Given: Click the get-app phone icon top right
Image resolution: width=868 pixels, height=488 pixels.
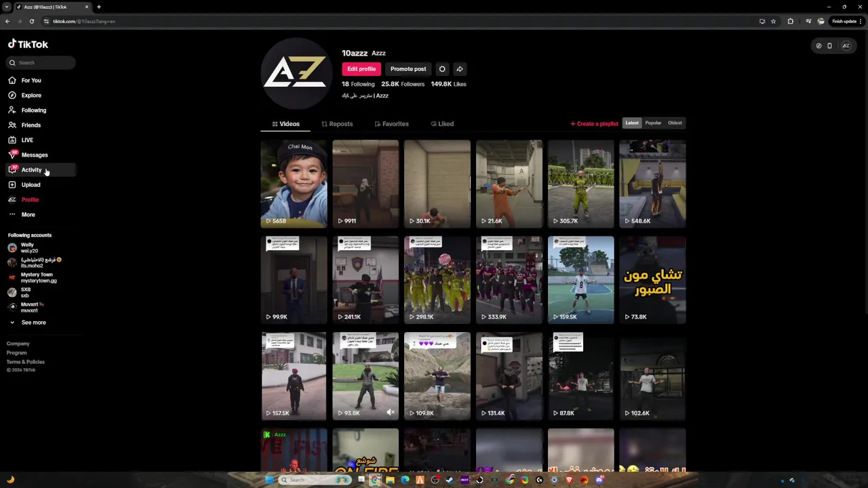Looking at the screenshot, I should pyautogui.click(x=829, y=45).
